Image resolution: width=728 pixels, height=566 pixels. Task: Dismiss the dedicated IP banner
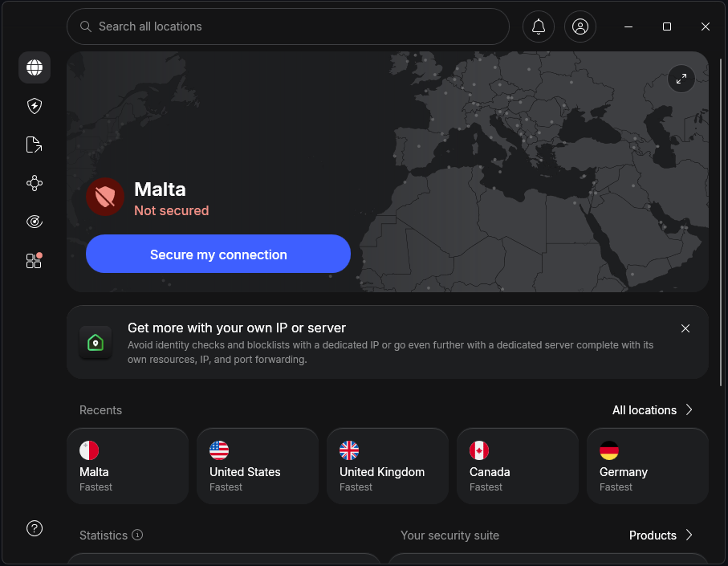[685, 328]
